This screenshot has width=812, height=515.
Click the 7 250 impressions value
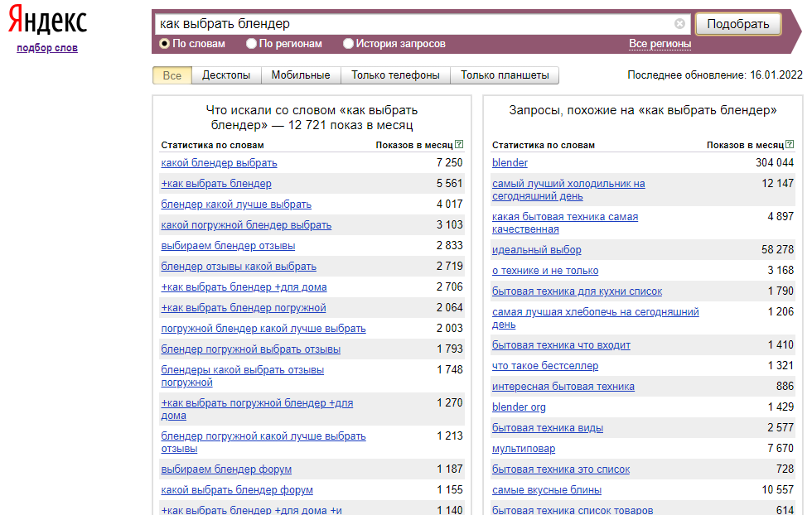449,162
